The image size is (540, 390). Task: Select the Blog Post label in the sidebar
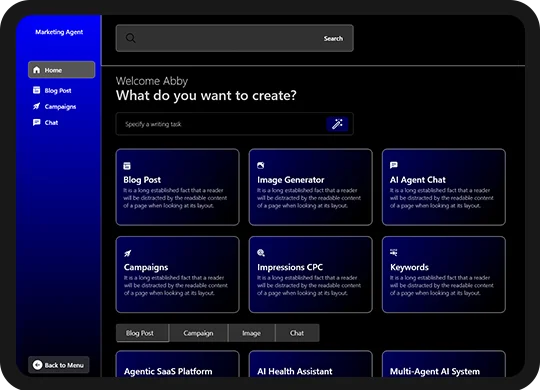(x=58, y=91)
